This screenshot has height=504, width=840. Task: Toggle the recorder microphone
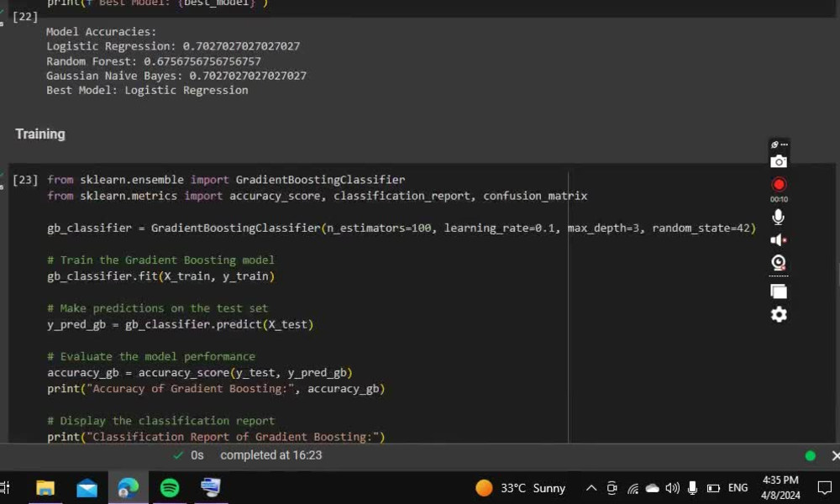coord(779,217)
